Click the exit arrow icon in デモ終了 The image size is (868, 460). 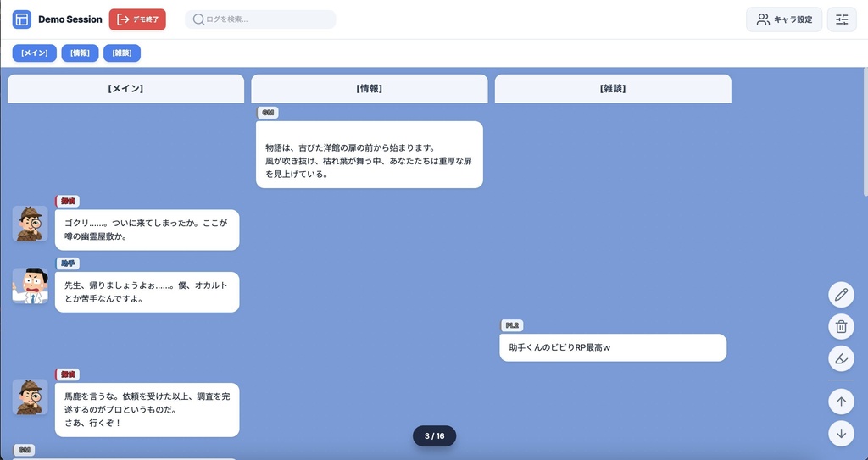(x=124, y=19)
